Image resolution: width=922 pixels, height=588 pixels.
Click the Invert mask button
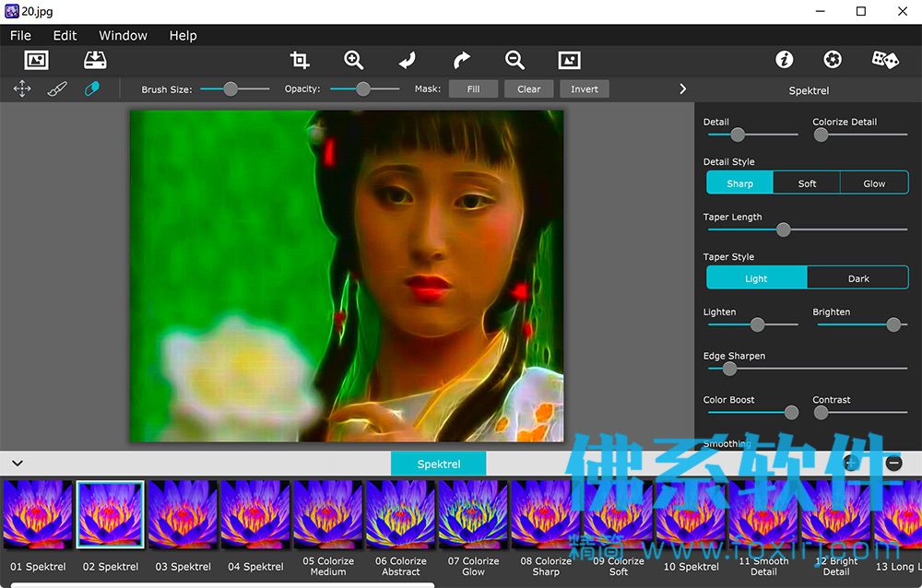click(x=584, y=88)
